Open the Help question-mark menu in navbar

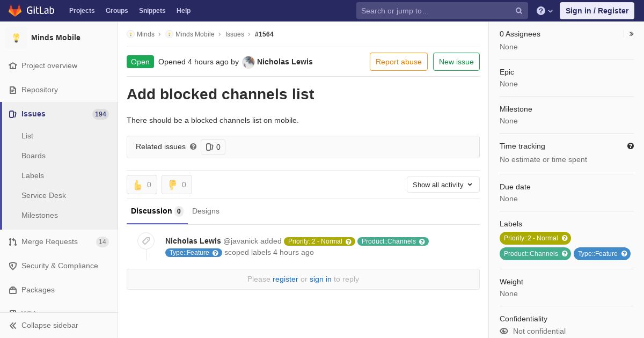[x=545, y=11]
